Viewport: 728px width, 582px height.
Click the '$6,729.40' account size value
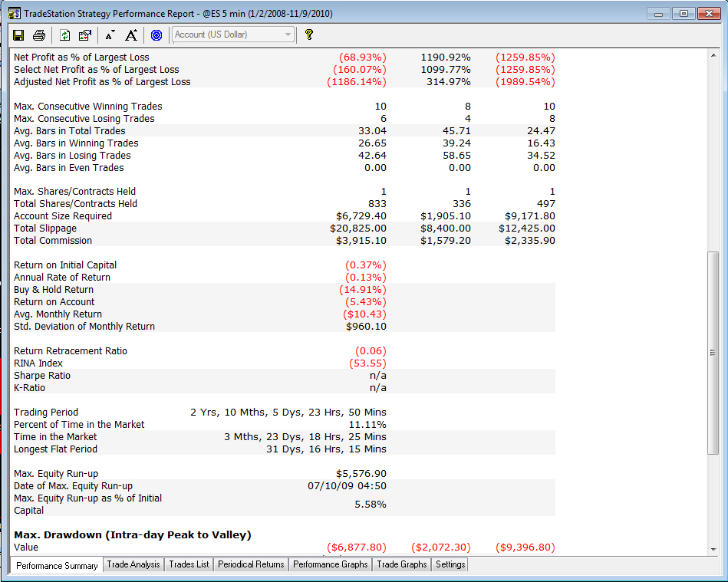[361, 215]
